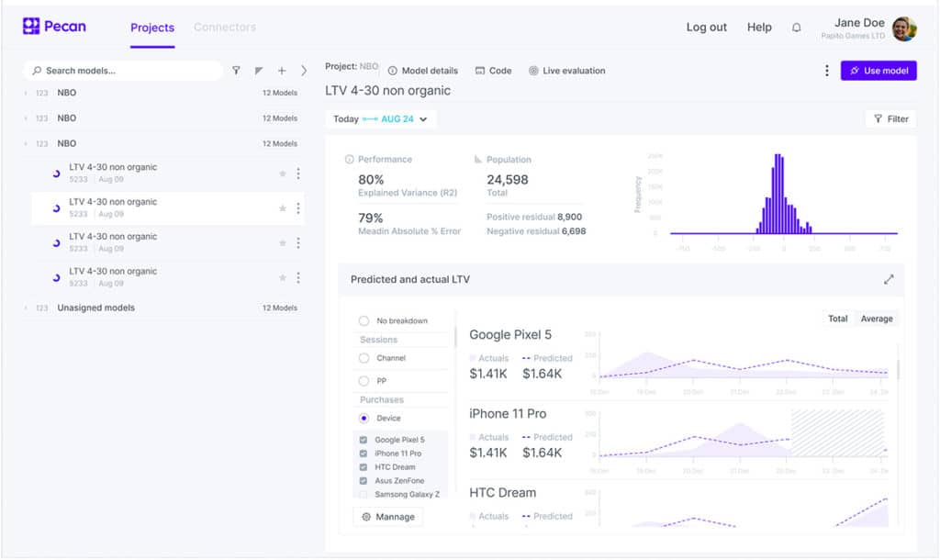
Task: Add a new model with plus icon
Action: pyautogui.click(x=282, y=71)
